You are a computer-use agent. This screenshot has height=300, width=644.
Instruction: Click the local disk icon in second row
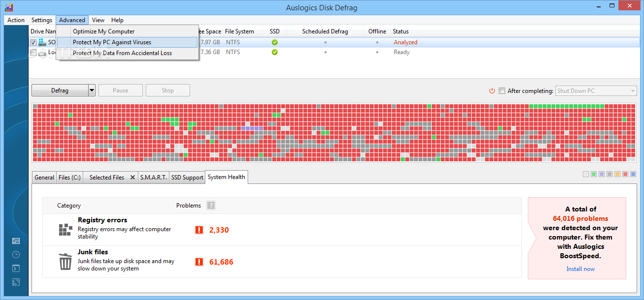(x=42, y=52)
